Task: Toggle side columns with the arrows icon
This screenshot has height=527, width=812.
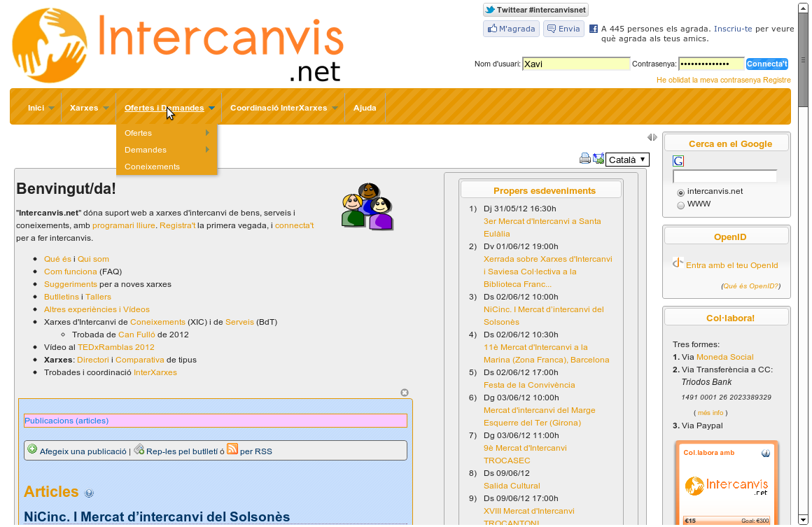Action: coord(652,137)
